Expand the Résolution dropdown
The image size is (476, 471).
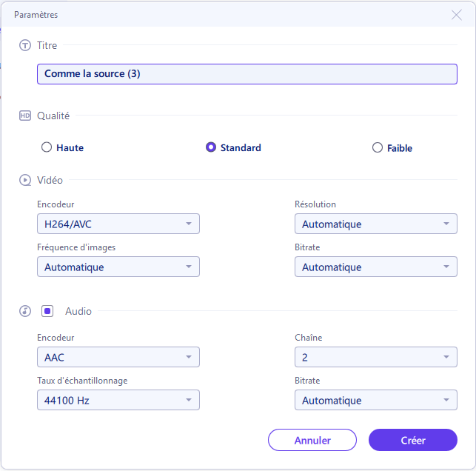[375, 224]
